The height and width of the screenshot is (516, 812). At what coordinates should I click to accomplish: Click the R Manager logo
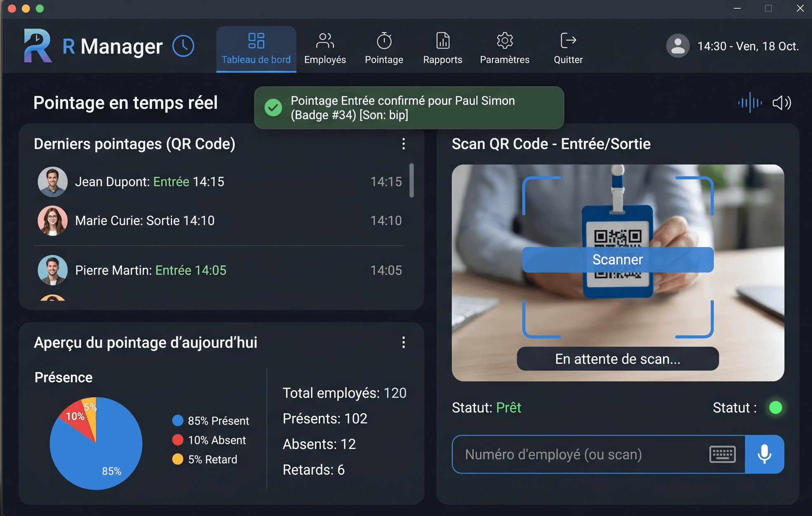tap(38, 46)
